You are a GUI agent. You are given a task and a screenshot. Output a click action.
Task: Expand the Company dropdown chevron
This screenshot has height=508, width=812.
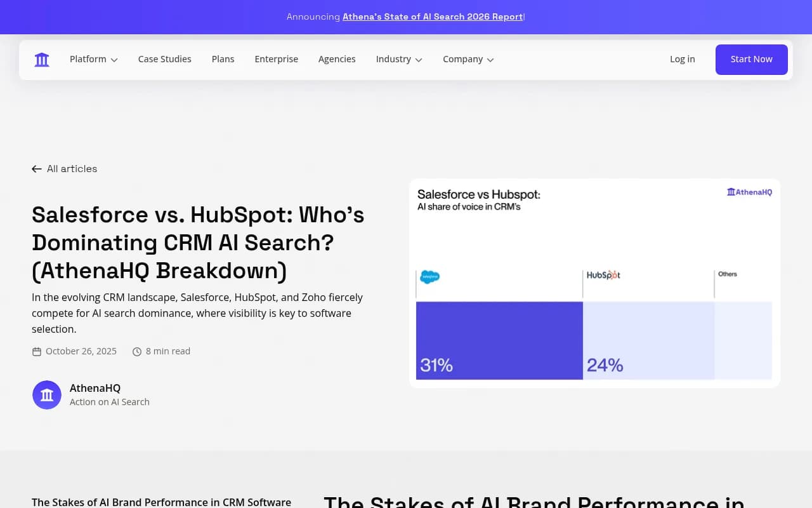pyautogui.click(x=490, y=60)
